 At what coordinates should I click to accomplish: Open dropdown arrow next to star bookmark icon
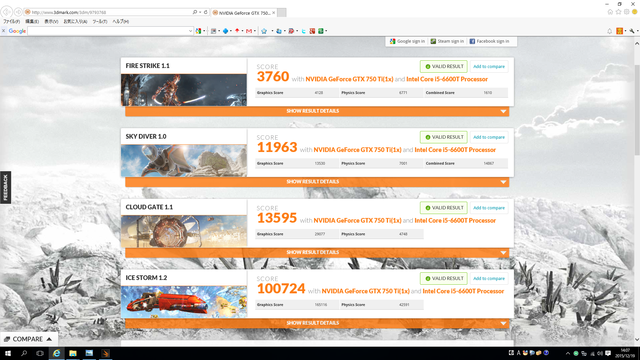click(x=272, y=31)
